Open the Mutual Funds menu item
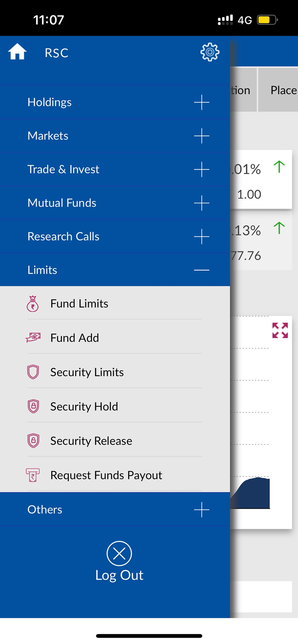 pyautogui.click(x=62, y=203)
